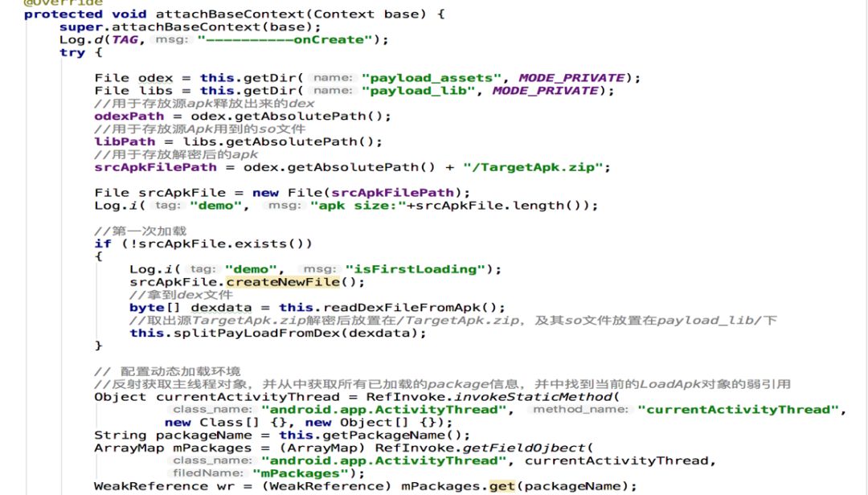
Task: Click the highlighted 'get' in mPackages.get
Action: coord(502,486)
